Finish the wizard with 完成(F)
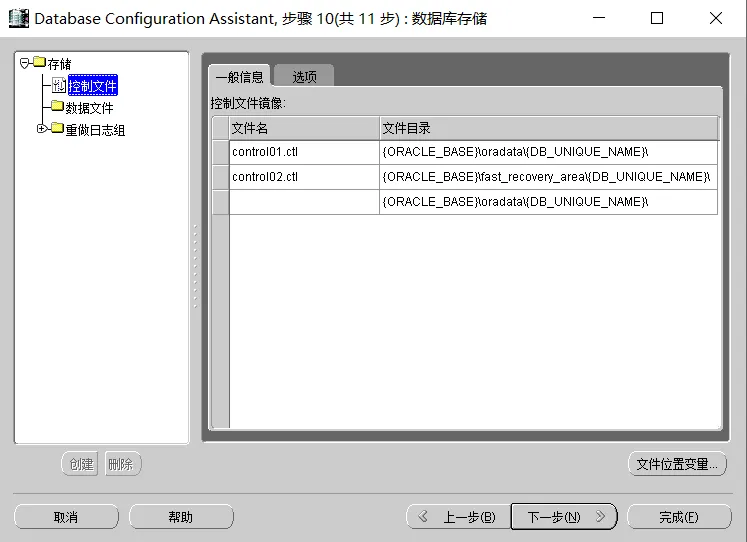Screen dimensions: 747x542 (x=679, y=517)
